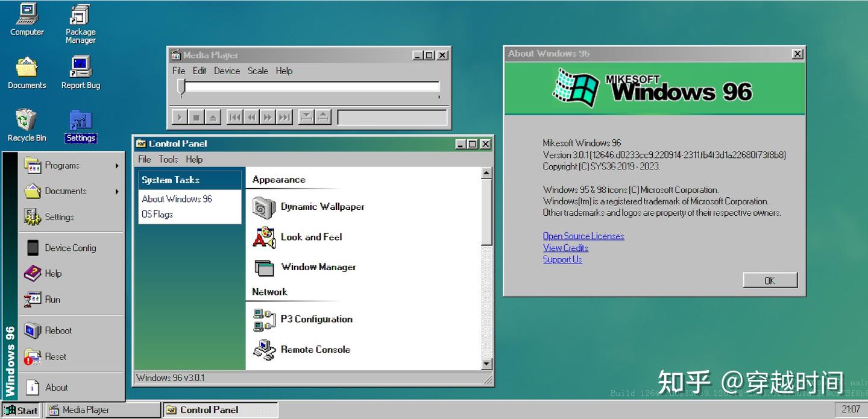Expand the Documents submenu in Start menu
This screenshot has width=868, height=419.
[64, 191]
